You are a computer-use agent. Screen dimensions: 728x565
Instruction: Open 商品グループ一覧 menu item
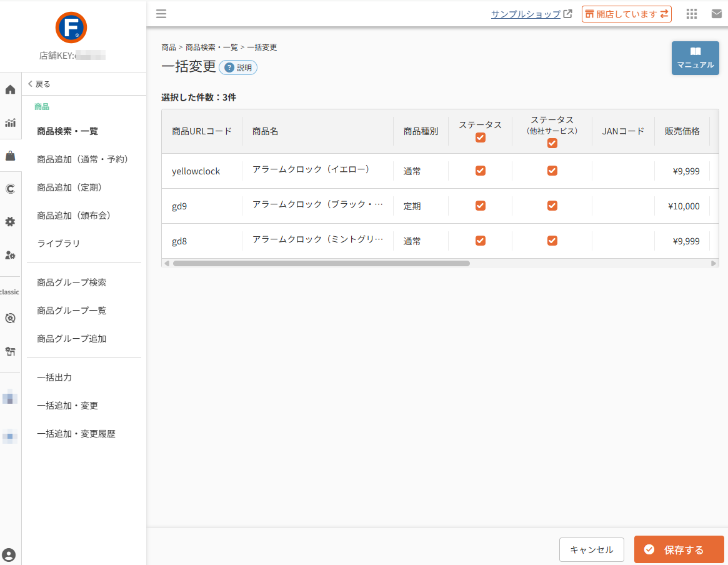[71, 311]
